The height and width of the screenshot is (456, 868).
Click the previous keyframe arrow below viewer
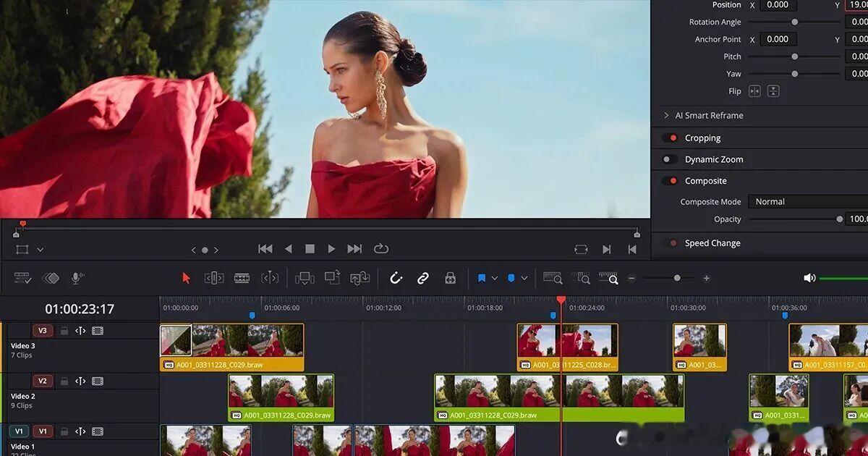193,250
